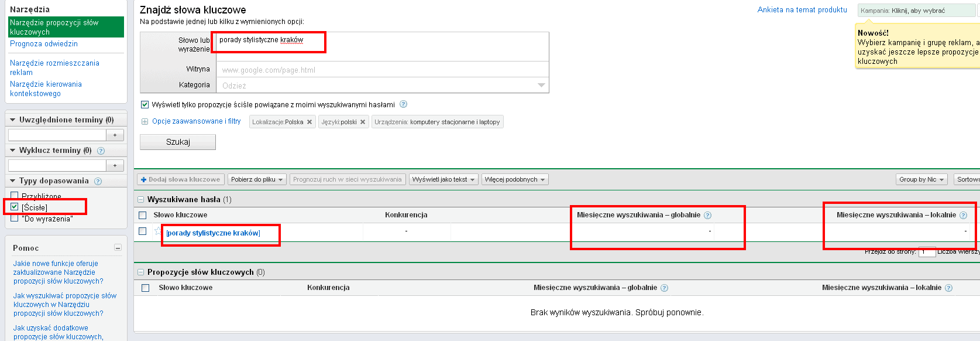Click help icon for local monthly searches in Wyszukiwane hasła
The height and width of the screenshot is (341, 980).
coord(963,215)
